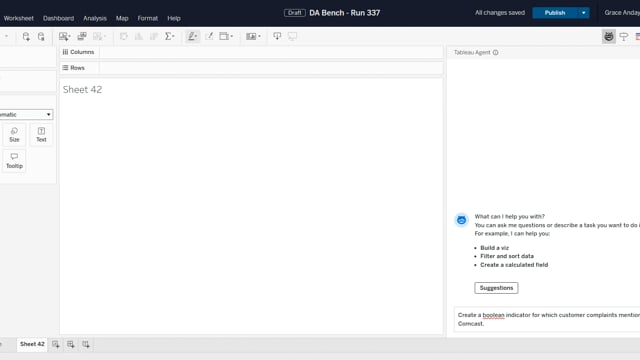Image resolution: width=640 pixels, height=360 pixels.
Task: Click the new story tab icon
Action: (86, 344)
